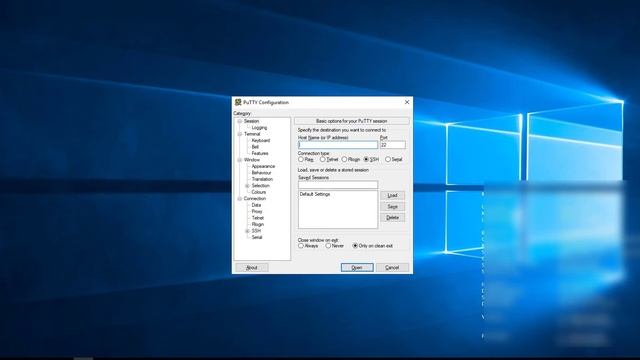
Task: Open the Session category
Action: 251,121
